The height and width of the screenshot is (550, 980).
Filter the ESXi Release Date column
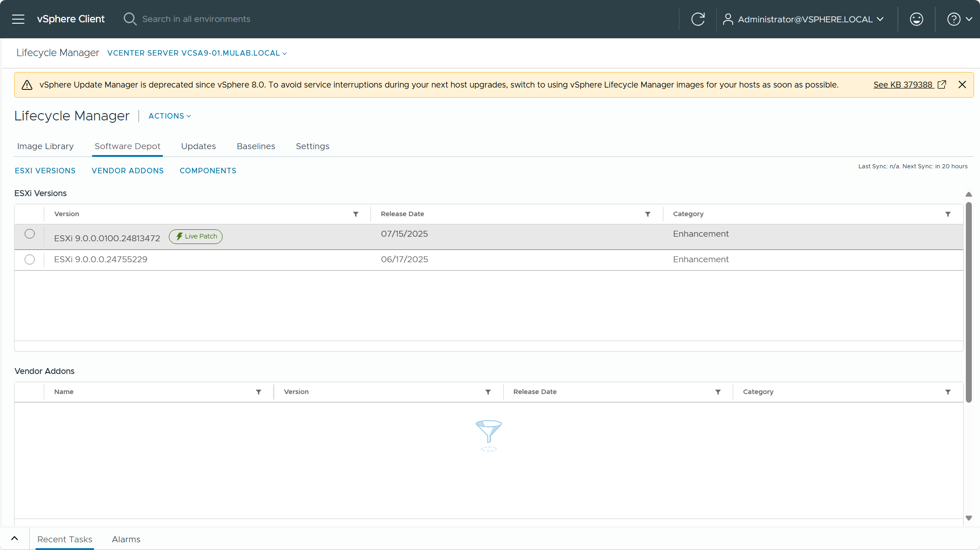tap(647, 214)
